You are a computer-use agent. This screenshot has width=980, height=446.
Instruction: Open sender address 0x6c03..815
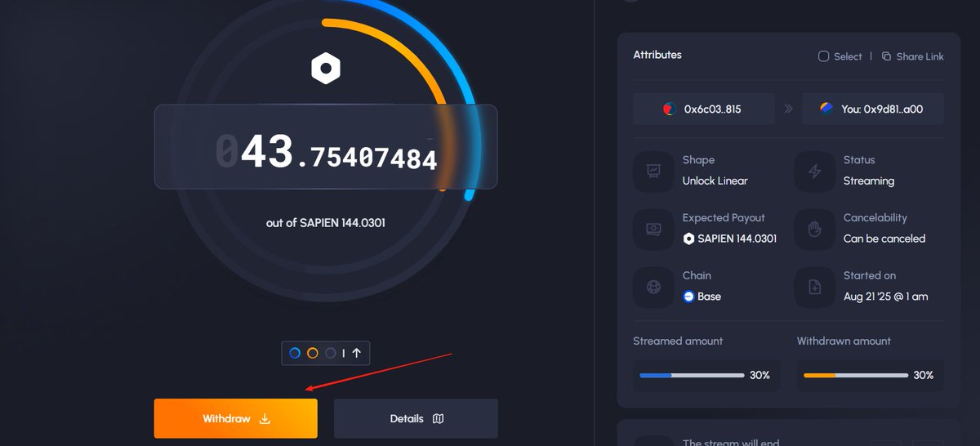coord(704,109)
